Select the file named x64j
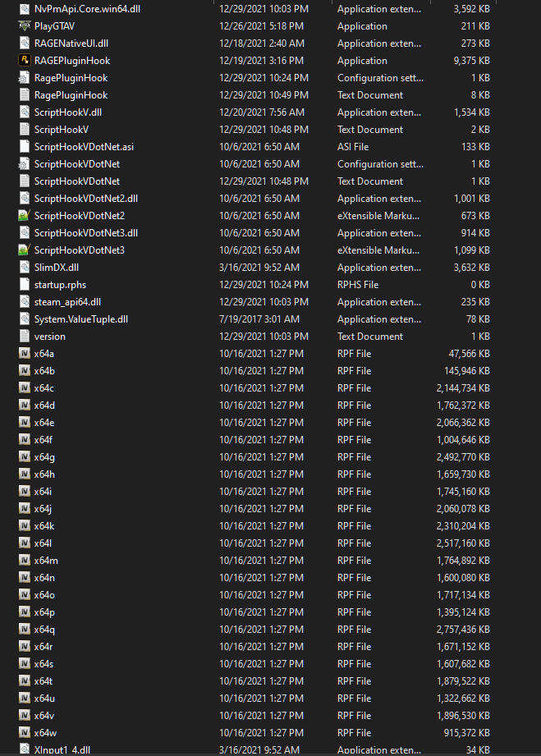The width and height of the screenshot is (541, 756). pos(43,509)
